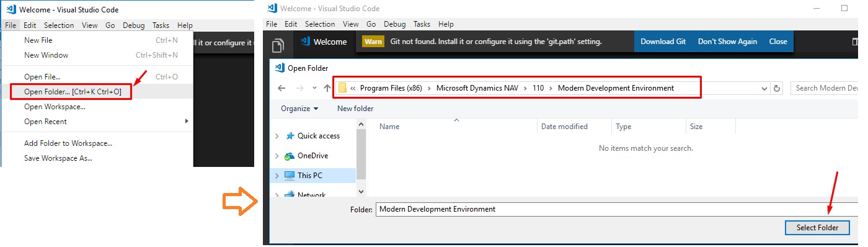
Task: Click Download Git notification button
Action: click(663, 42)
